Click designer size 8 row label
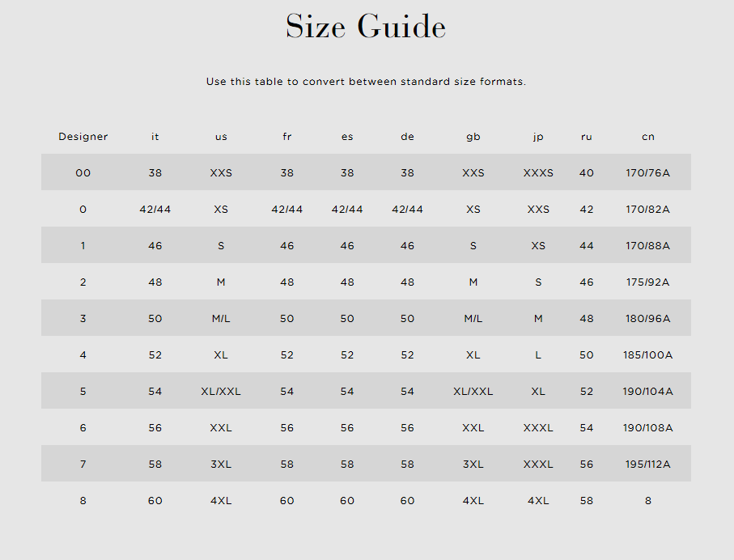 pos(83,501)
